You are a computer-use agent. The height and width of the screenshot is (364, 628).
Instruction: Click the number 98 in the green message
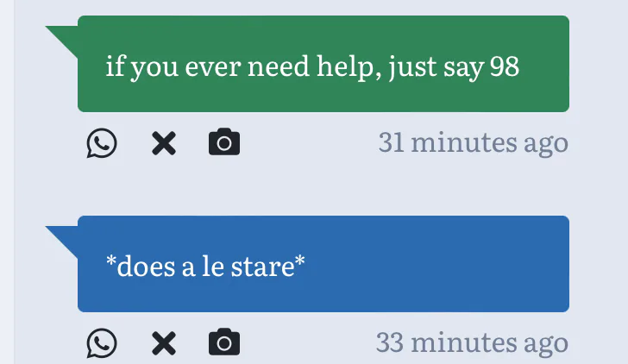[x=505, y=66]
